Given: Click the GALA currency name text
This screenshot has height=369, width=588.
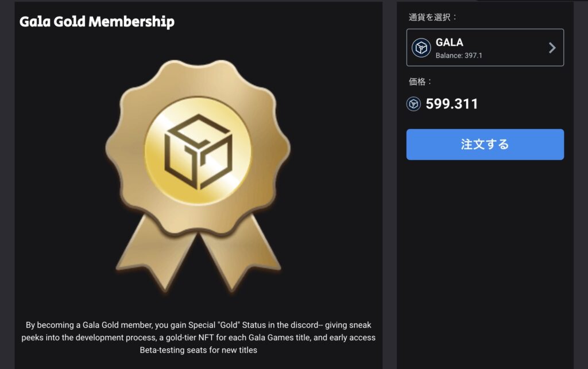Looking at the screenshot, I should (449, 42).
